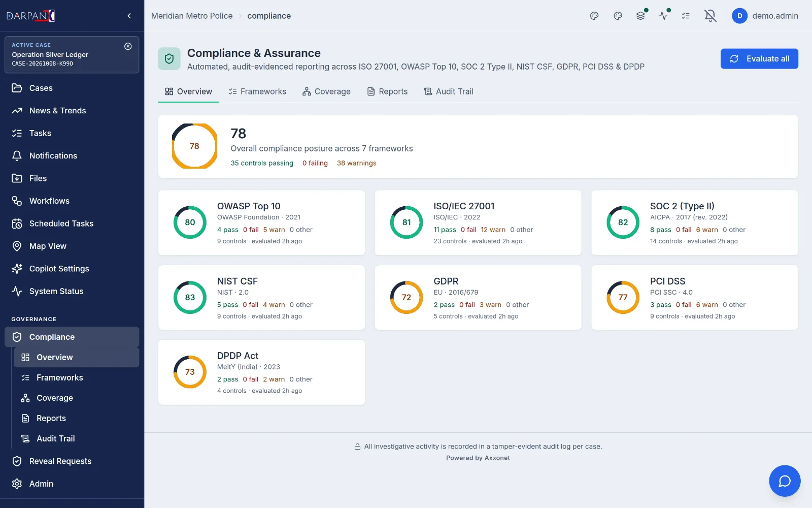The height and width of the screenshot is (508, 812).
Task: Select Compliance under Governance
Action: (x=72, y=337)
